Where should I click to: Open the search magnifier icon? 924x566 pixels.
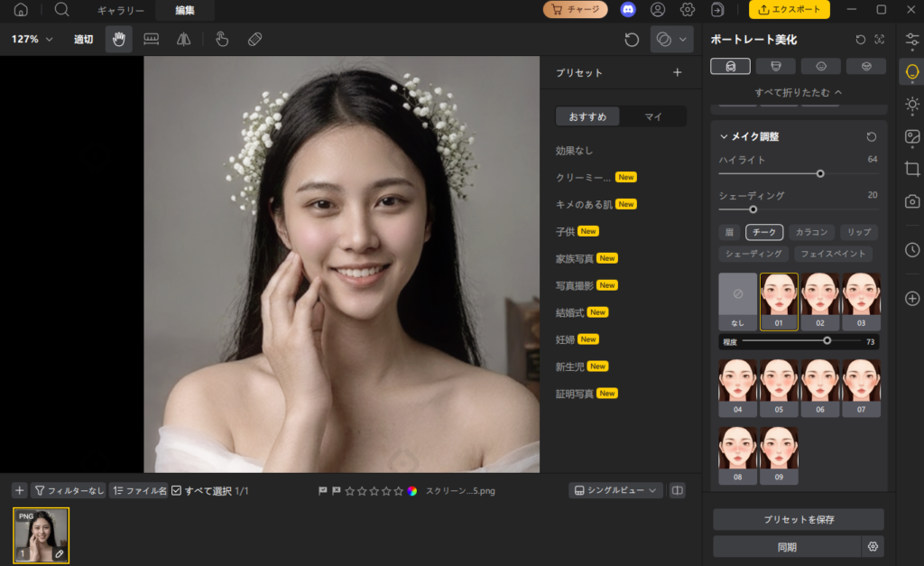62,9
